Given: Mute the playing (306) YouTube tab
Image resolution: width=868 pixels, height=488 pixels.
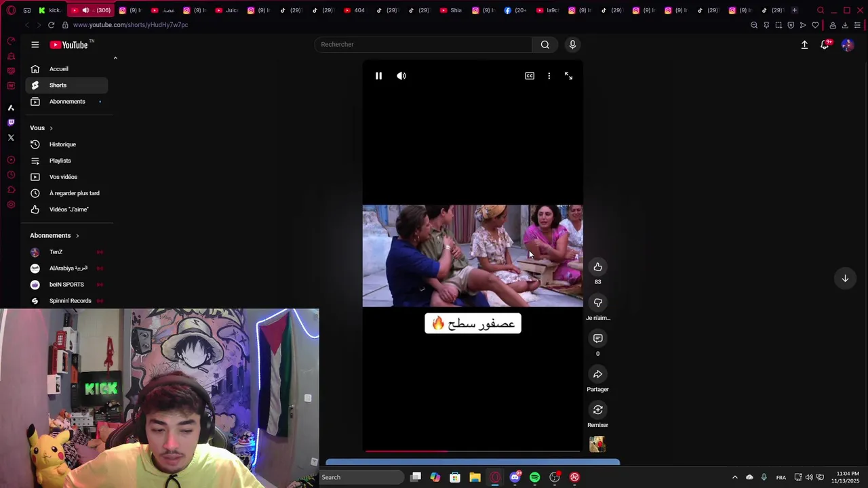Looking at the screenshot, I should tap(85, 10).
